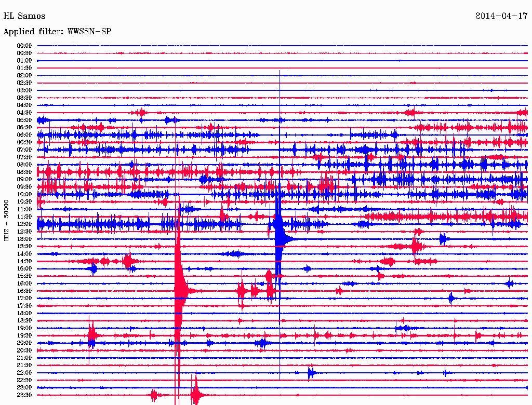532x405 pixels.
Task: Click the '21:30' time label
Action: click(24, 365)
